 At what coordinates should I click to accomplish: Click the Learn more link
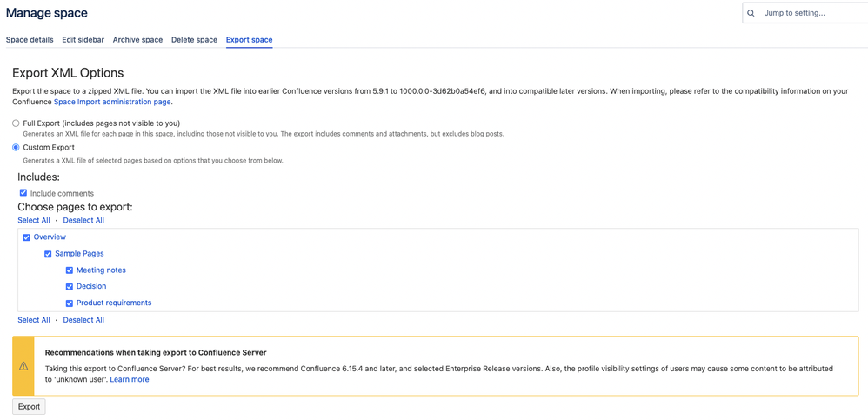point(130,380)
